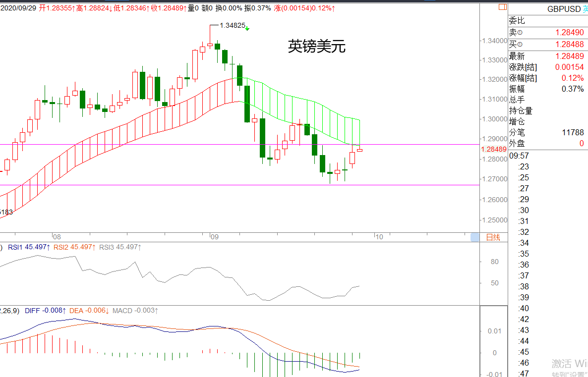Click the 涨跌[结] value 0.00154
Image resolution: width=588 pixels, height=377 pixels.
[569, 67]
